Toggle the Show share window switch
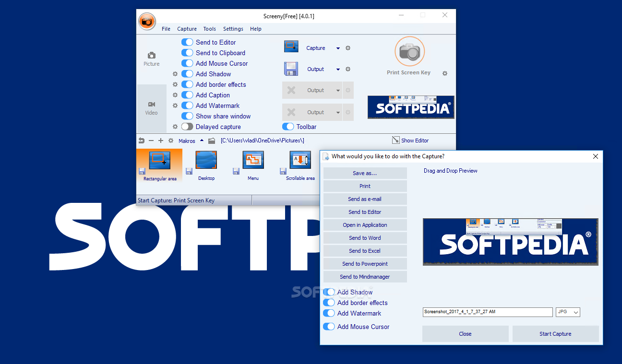The width and height of the screenshot is (622, 364). click(x=187, y=116)
